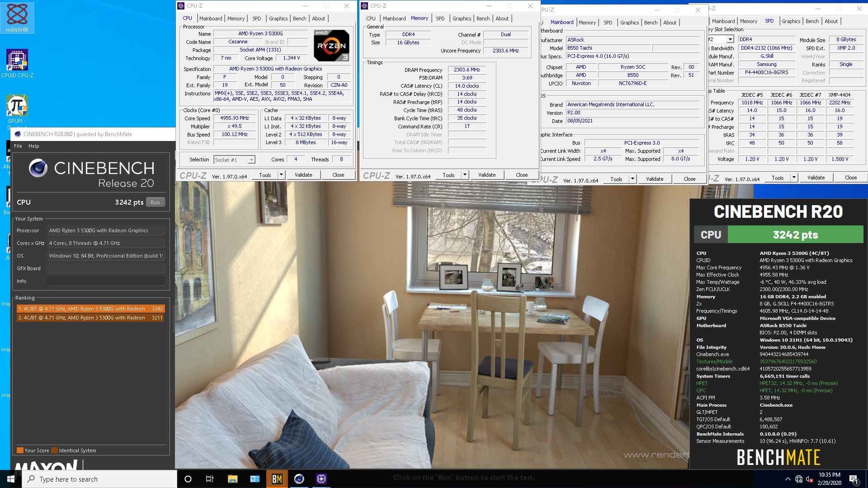Screen dimensions: 868x488
Task: Open About tab in Mainboard CPU-Z window
Action: click(x=670, y=23)
